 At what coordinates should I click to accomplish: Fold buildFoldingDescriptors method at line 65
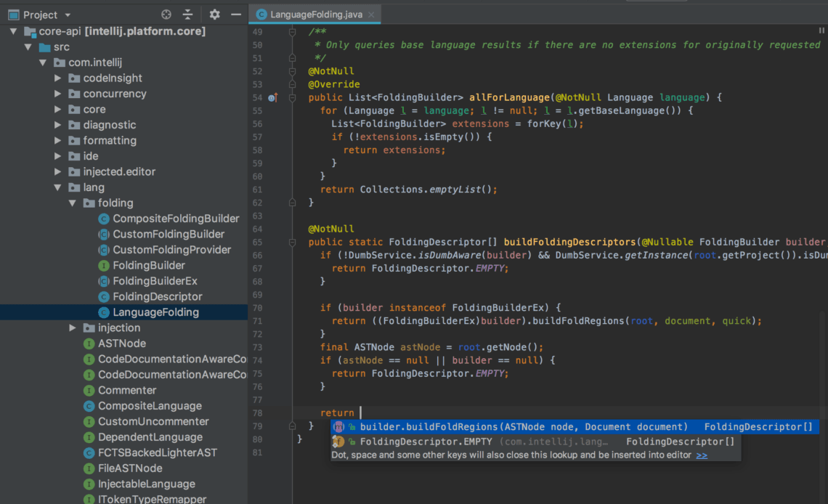click(292, 243)
